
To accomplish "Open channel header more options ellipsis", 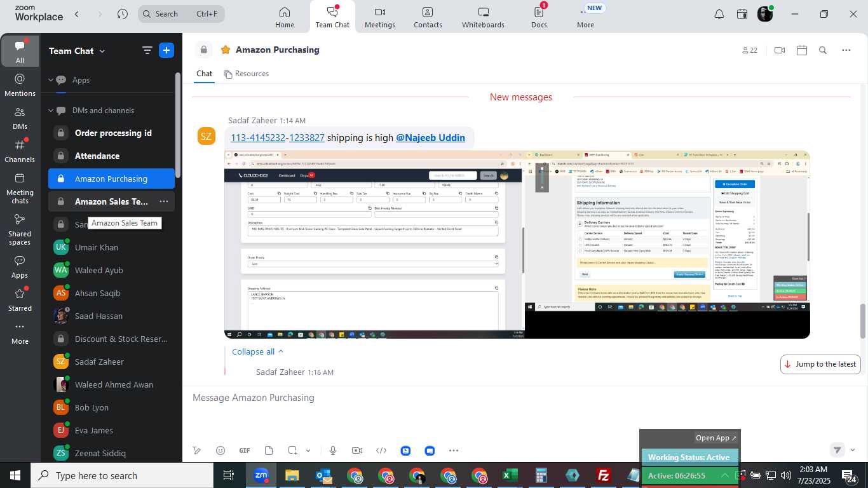I will click(846, 50).
